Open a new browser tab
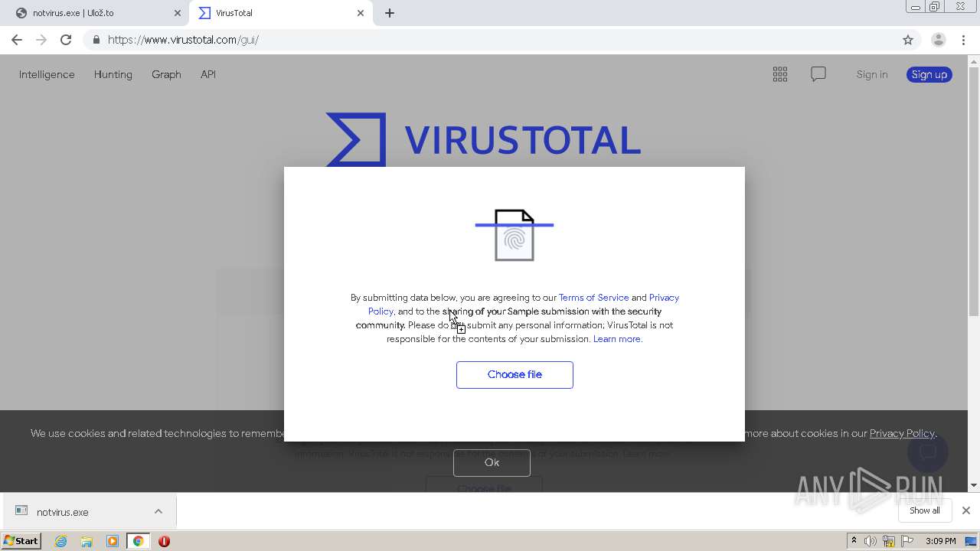The height and width of the screenshot is (551, 980). pos(390,13)
